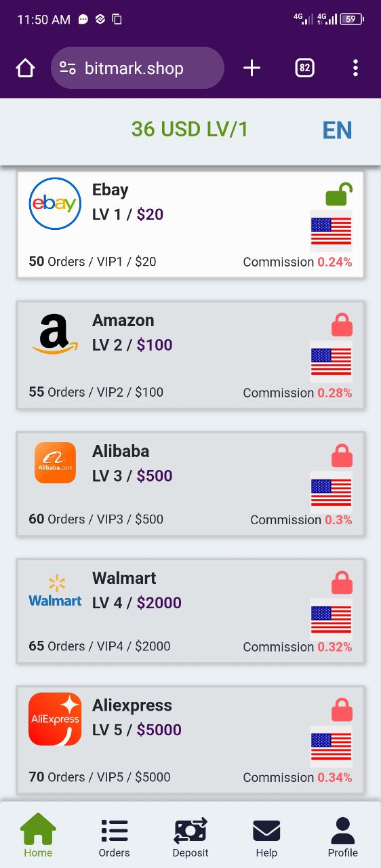
Task: Tap the red lock on the Alibaba card
Action: (342, 455)
